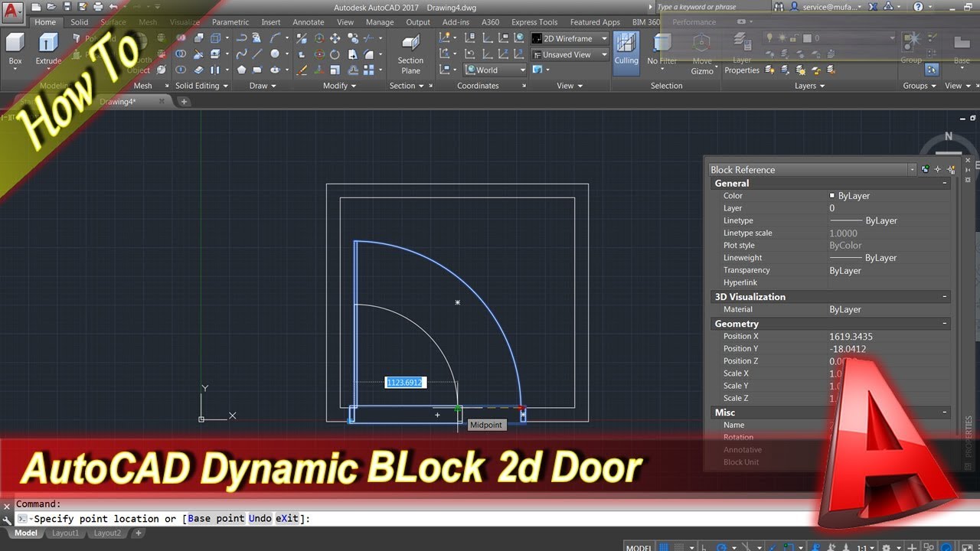Select the Box solid tool
This screenshot has width=980, height=551.
coord(15,49)
